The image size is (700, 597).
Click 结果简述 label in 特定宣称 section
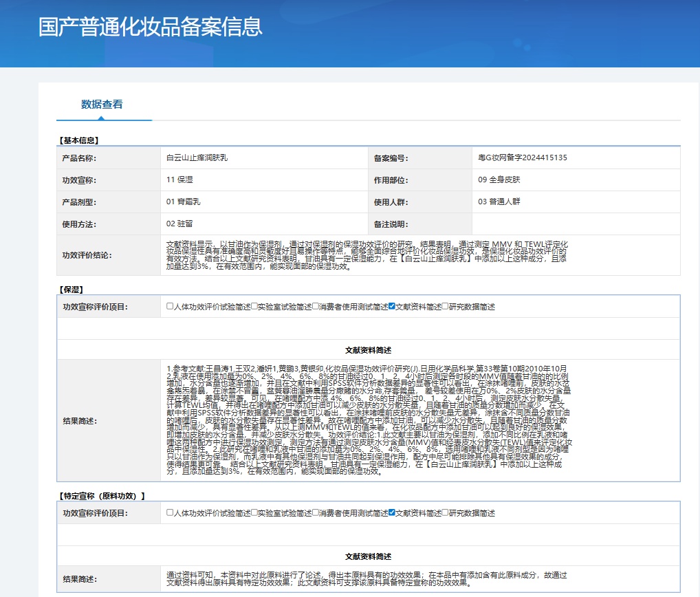click(x=80, y=579)
